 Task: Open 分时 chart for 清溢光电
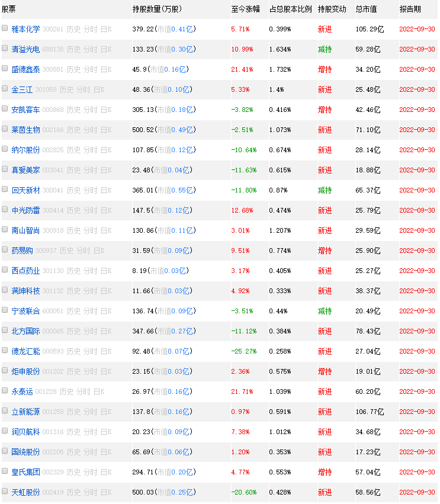(91, 49)
